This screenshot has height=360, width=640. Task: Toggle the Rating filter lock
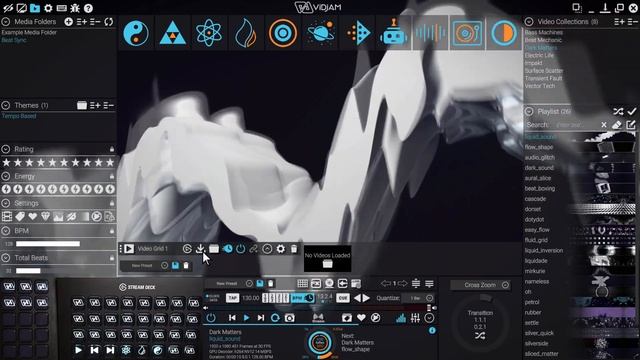click(112, 149)
